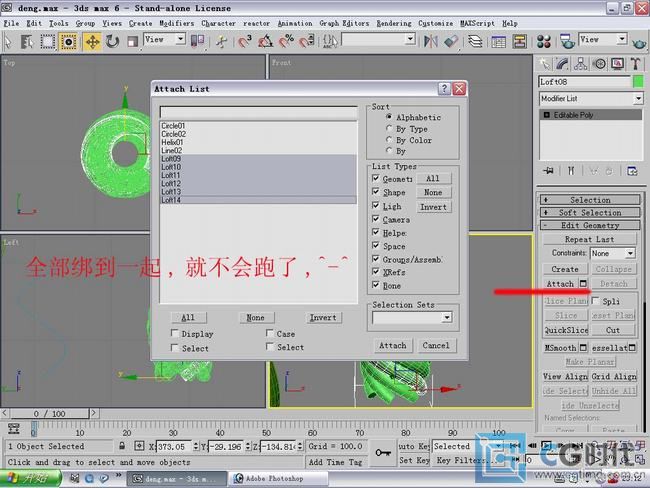Collapse the Edit Geometry rollout
Viewport: 650px width, 488px height.
click(590, 225)
